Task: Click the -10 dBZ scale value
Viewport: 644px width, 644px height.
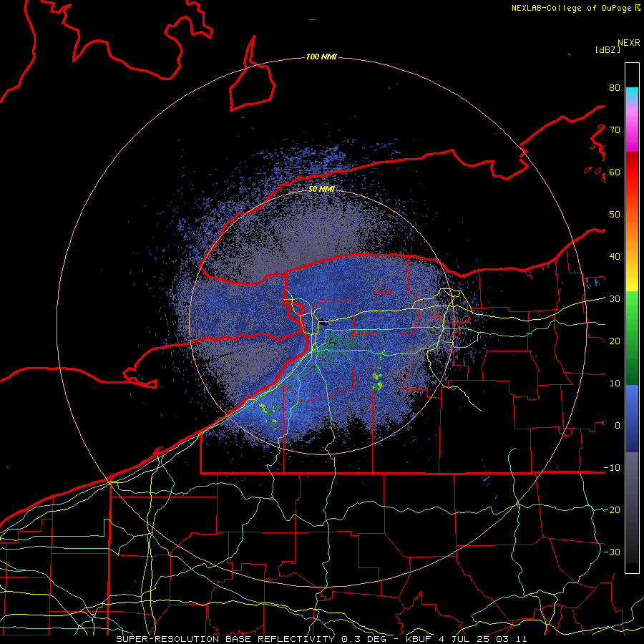Action: click(612, 468)
